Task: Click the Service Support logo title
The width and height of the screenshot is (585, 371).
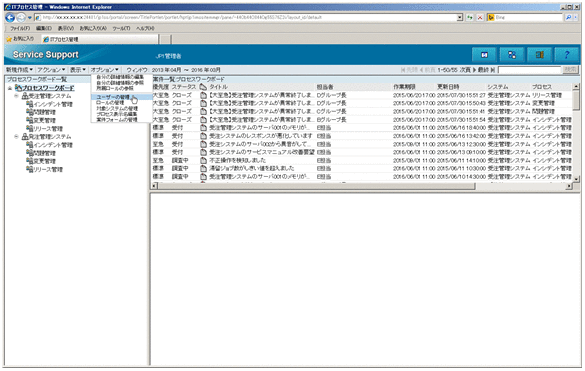Action: (46, 54)
